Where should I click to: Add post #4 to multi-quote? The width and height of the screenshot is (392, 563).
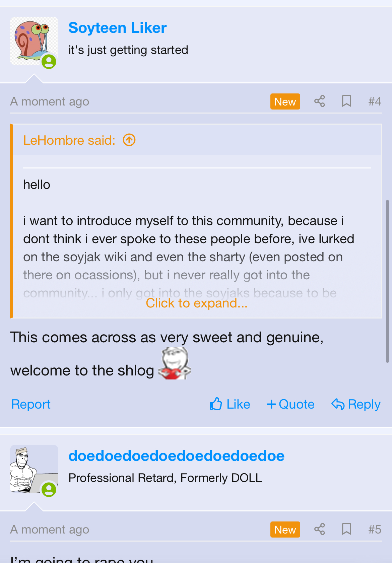coord(291,404)
